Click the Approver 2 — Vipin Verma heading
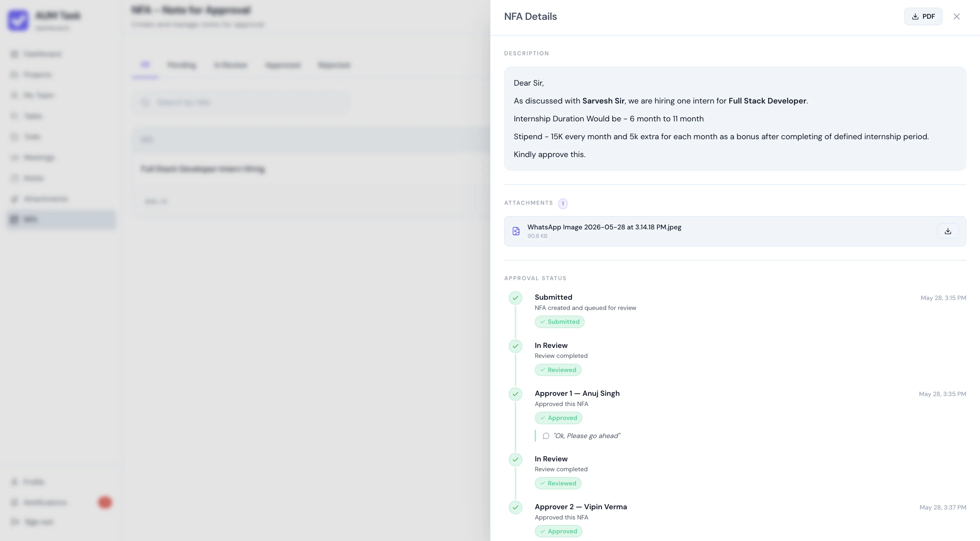The width and height of the screenshot is (980, 541). pos(581,507)
